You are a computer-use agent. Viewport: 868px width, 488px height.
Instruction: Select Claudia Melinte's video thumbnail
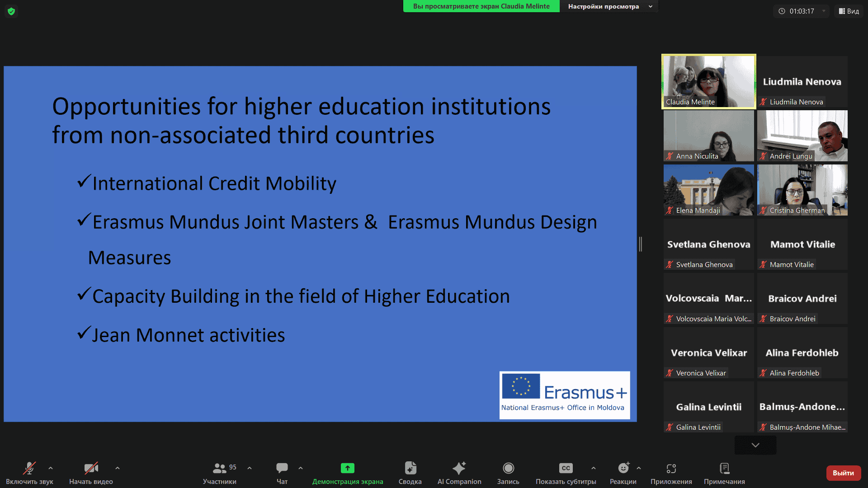pyautogui.click(x=708, y=82)
